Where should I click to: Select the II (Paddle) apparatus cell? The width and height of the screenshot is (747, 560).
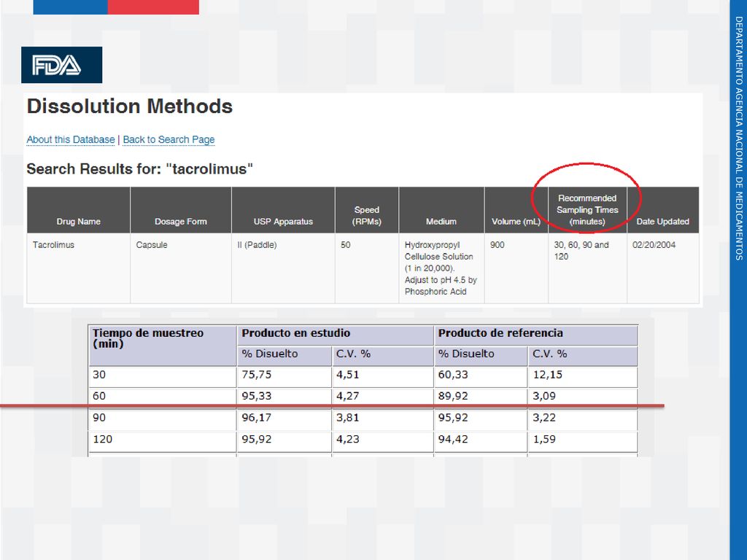point(283,268)
